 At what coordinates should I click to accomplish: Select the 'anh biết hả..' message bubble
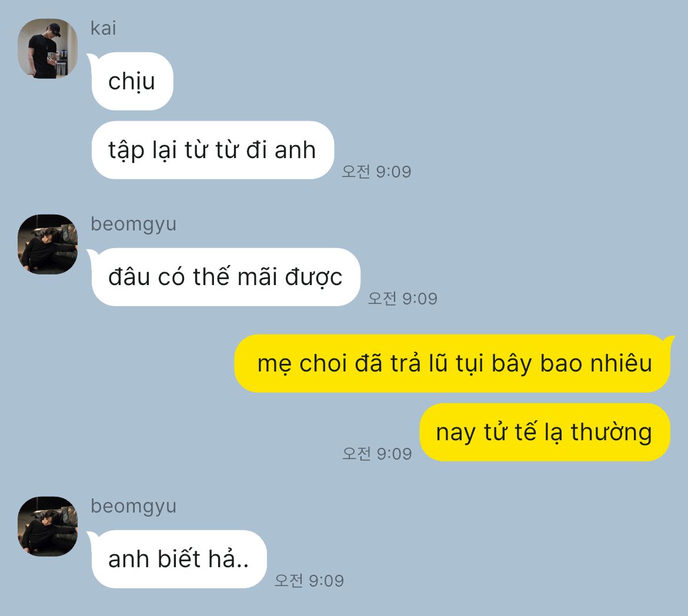178,559
